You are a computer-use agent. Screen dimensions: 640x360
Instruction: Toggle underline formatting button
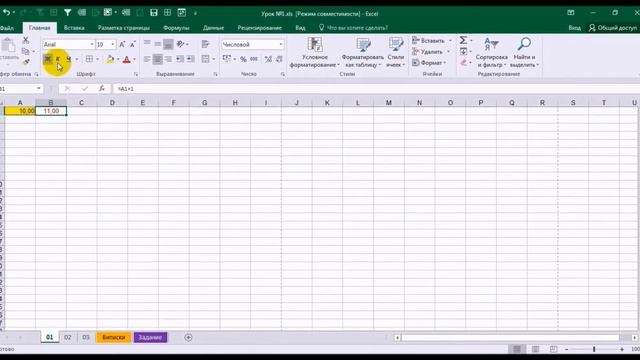68,59
